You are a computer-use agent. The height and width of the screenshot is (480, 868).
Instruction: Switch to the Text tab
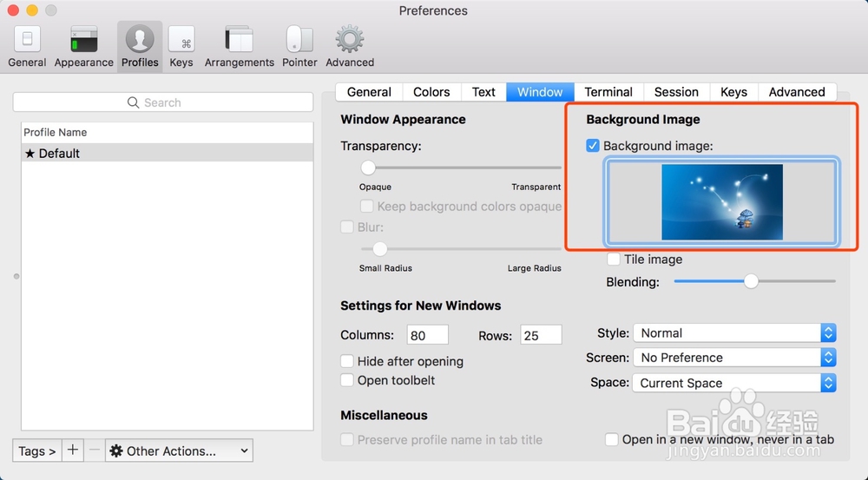click(483, 92)
